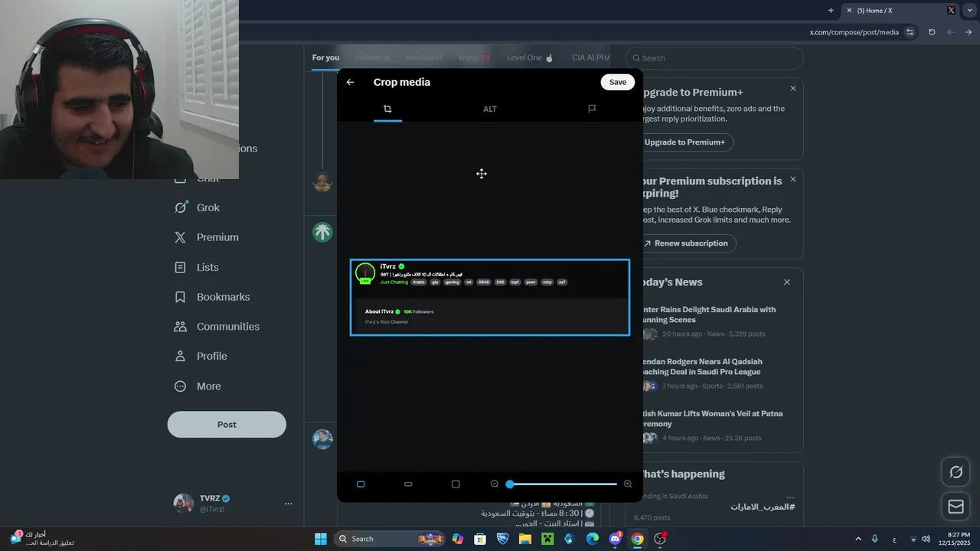
Task: Click the browser back arrow
Action: pyautogui.click(x=950, y=32)
